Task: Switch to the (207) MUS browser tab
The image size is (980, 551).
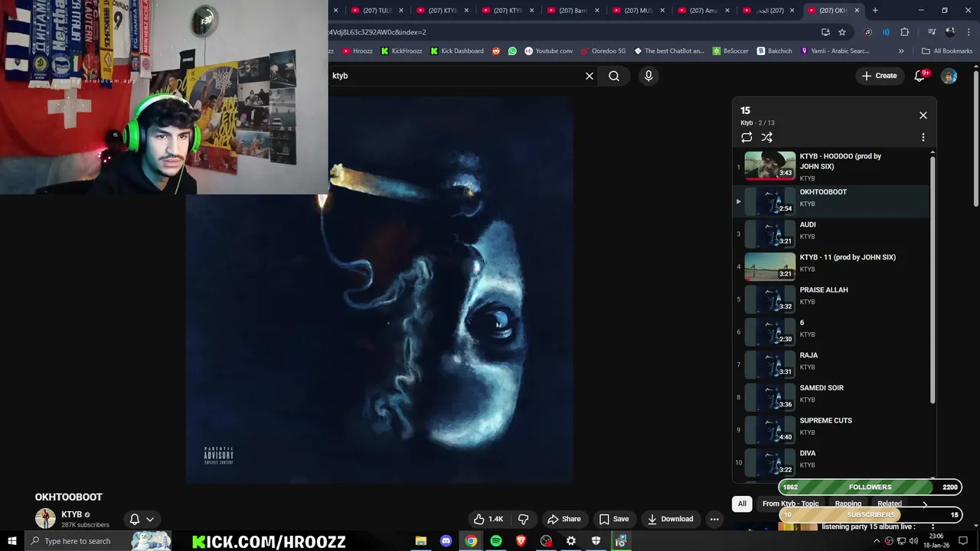Action: click(638, 10)
